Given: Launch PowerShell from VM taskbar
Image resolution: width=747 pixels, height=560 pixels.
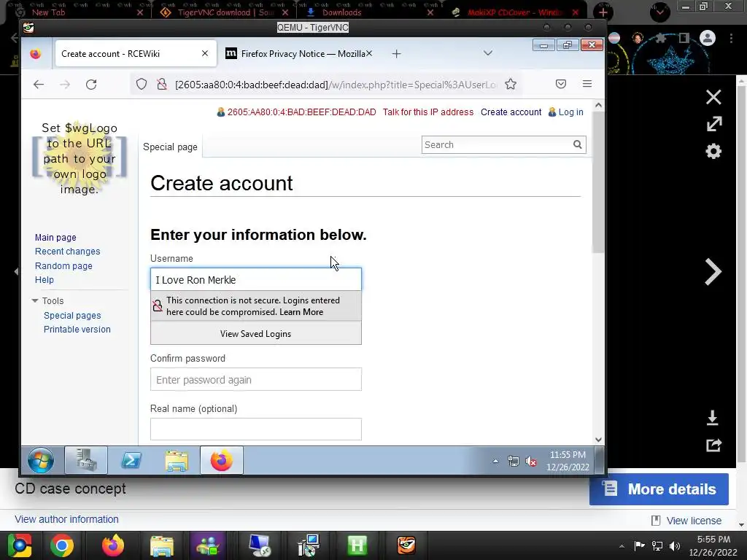Looking at the screenshot, I should (131, 461).
